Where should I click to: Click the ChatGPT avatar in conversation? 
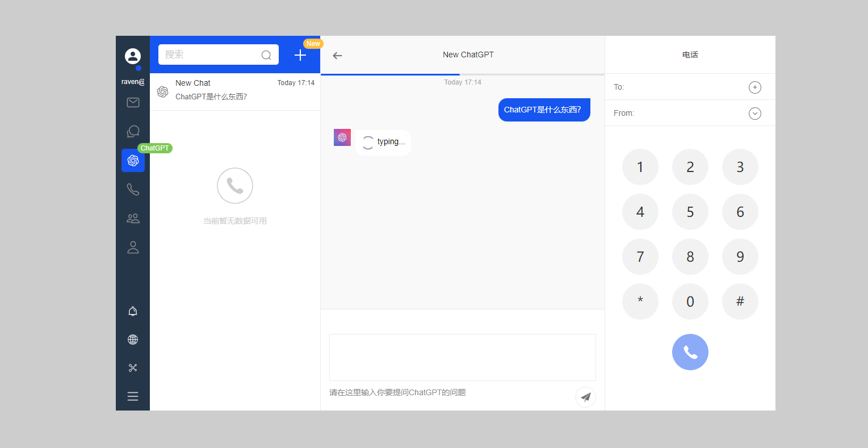[342, 137]
